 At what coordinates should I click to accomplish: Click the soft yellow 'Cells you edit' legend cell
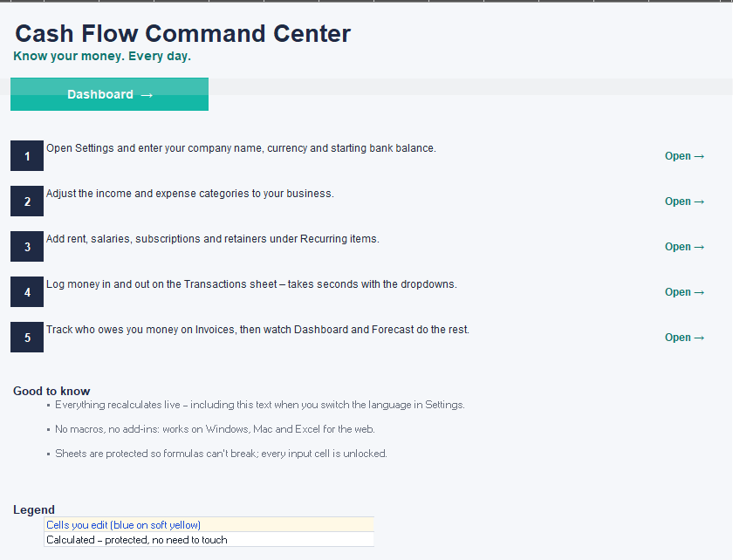(x=209, y=524)
